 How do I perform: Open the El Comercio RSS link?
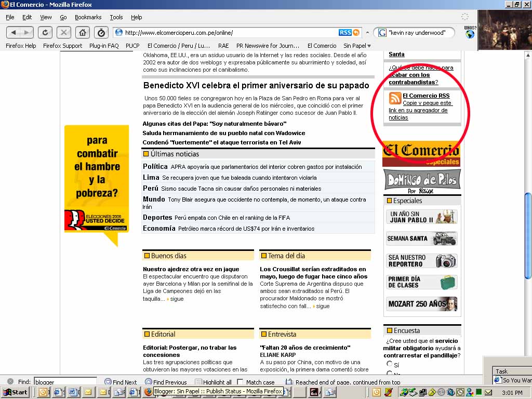click(426, 96)
